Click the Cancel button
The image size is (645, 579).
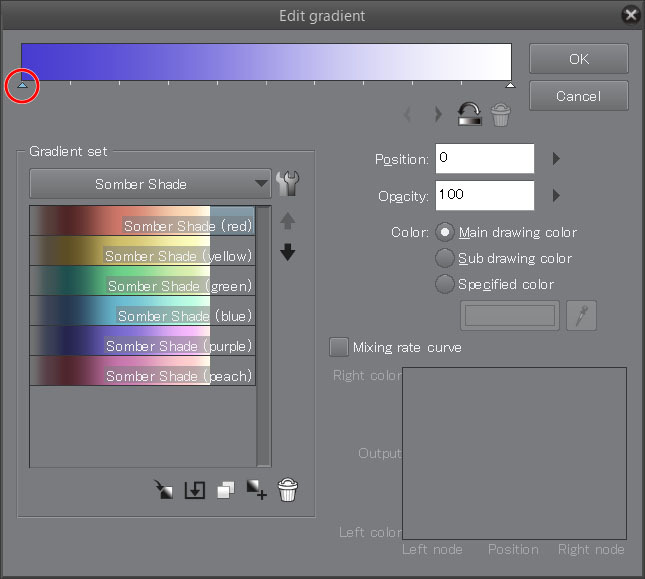[x=578, y=96]
